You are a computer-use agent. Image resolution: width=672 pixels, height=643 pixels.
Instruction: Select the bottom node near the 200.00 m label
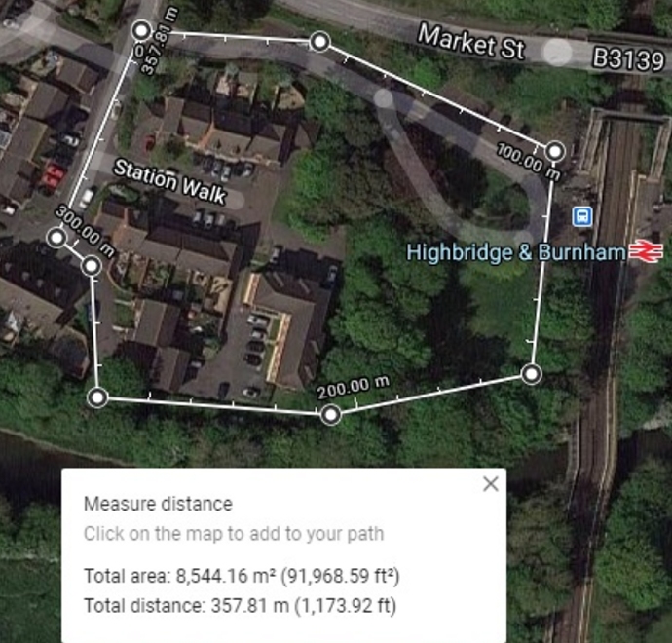[330, 414]
